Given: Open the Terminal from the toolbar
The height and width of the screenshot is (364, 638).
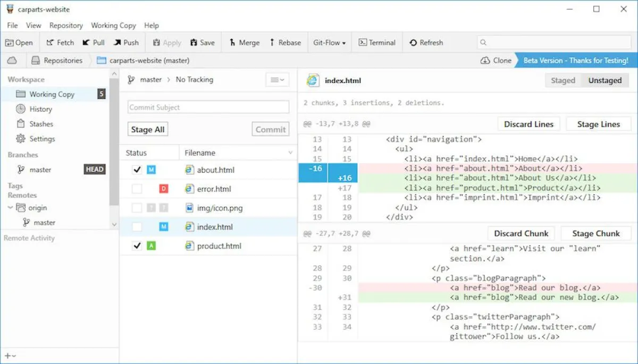Looking at the screenshot, I should (x=363, y=43).
